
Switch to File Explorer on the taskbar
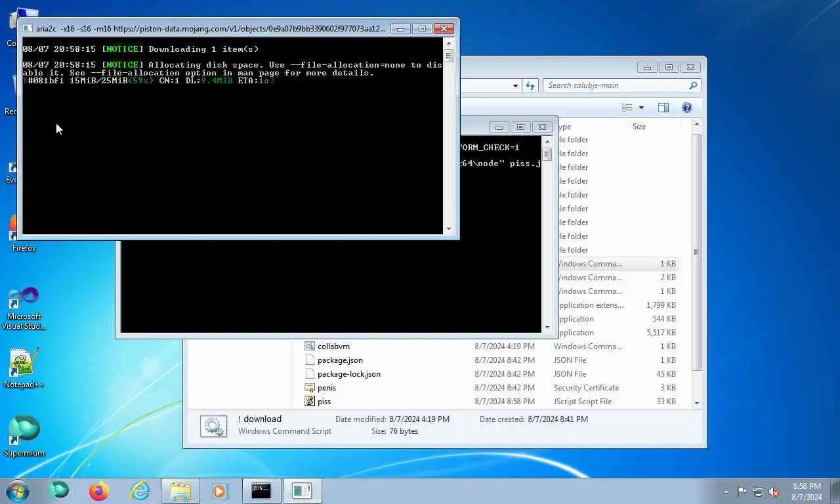tap(180, 490)
